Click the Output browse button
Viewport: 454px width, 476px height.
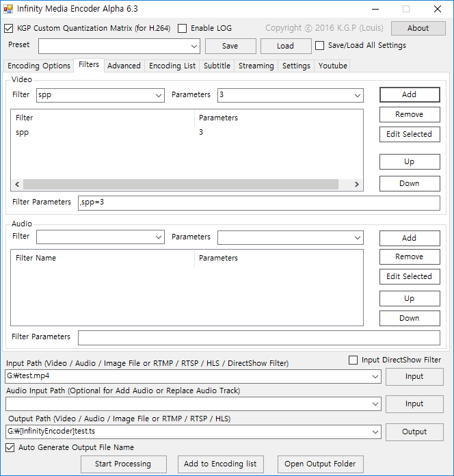coord(414,432)
